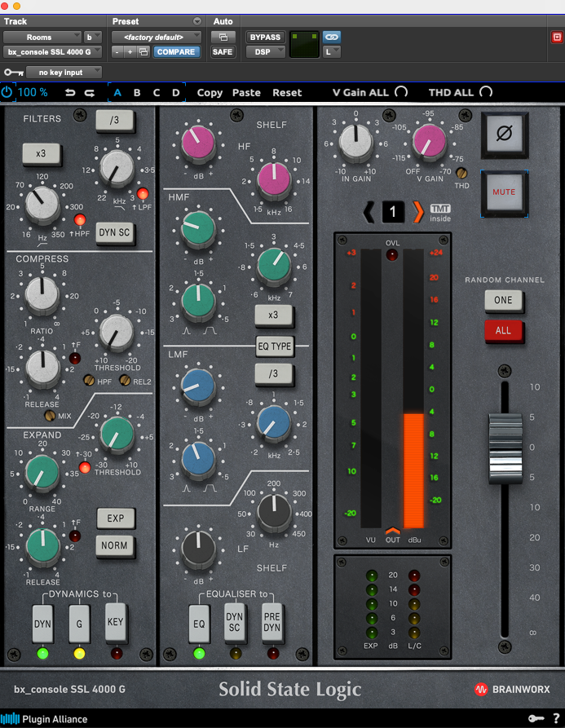Open the plugin window toggle beside Auto
565x728 pixels.
point(223,37)
